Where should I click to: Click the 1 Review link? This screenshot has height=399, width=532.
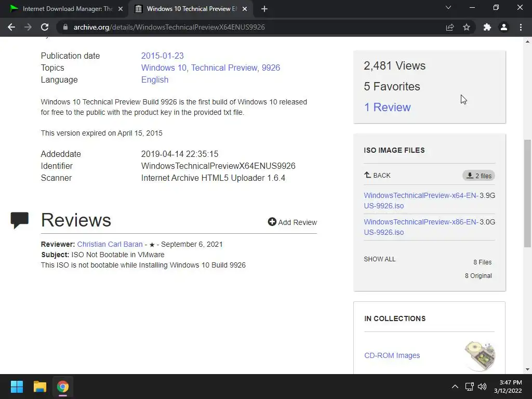[387, 107]
